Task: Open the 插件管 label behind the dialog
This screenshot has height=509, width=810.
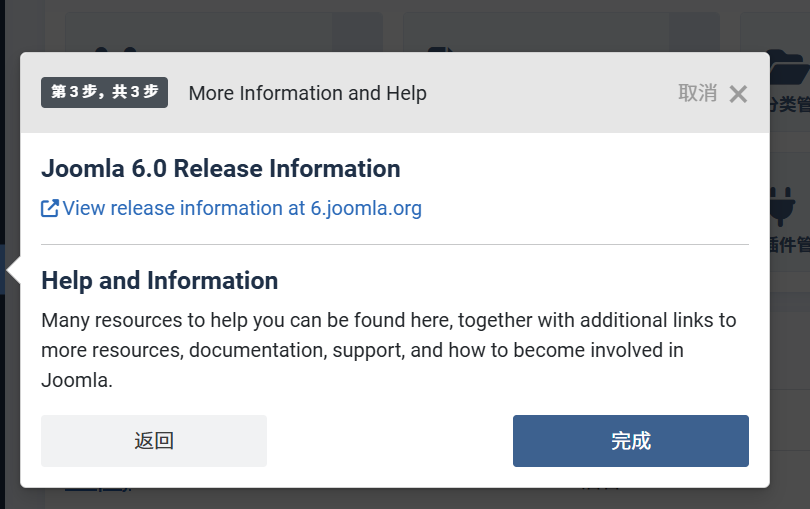Action: 790,245
